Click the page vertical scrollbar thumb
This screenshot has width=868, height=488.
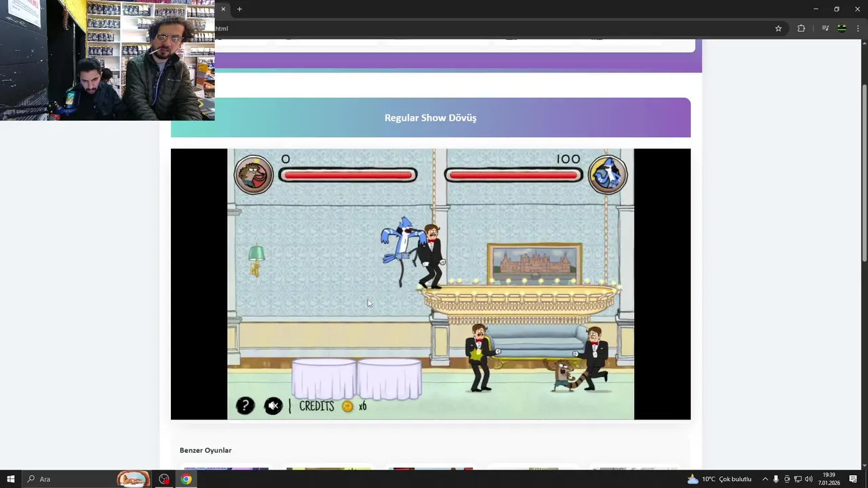864,174
